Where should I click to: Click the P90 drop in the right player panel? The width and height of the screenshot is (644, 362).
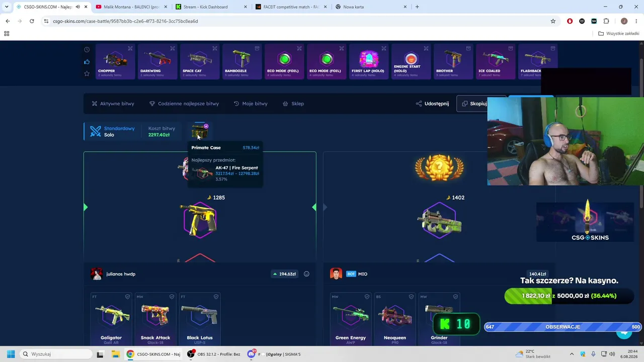coord(439,221)
